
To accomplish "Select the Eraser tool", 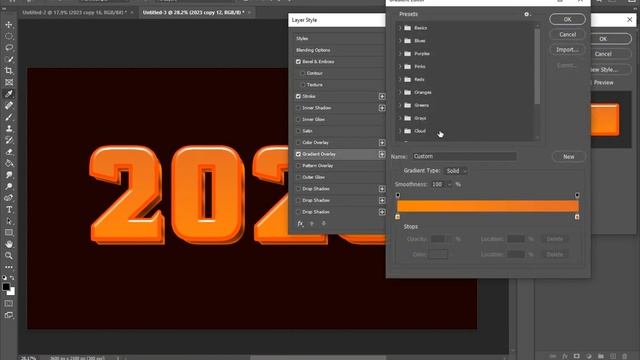I will pyautogui.click(x=9, y=152).
